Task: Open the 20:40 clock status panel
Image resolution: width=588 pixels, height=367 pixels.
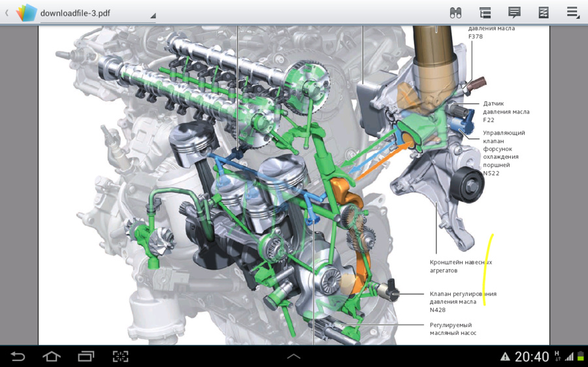Action: point(531,357)
